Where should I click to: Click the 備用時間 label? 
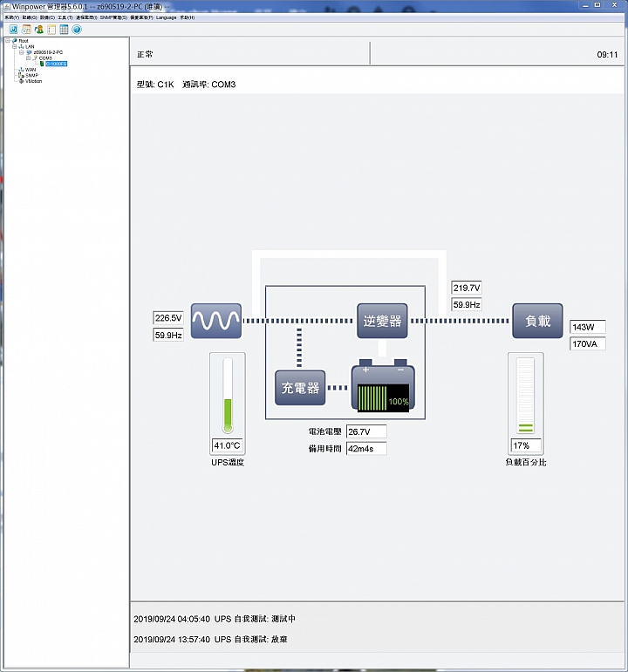(324, 449)
